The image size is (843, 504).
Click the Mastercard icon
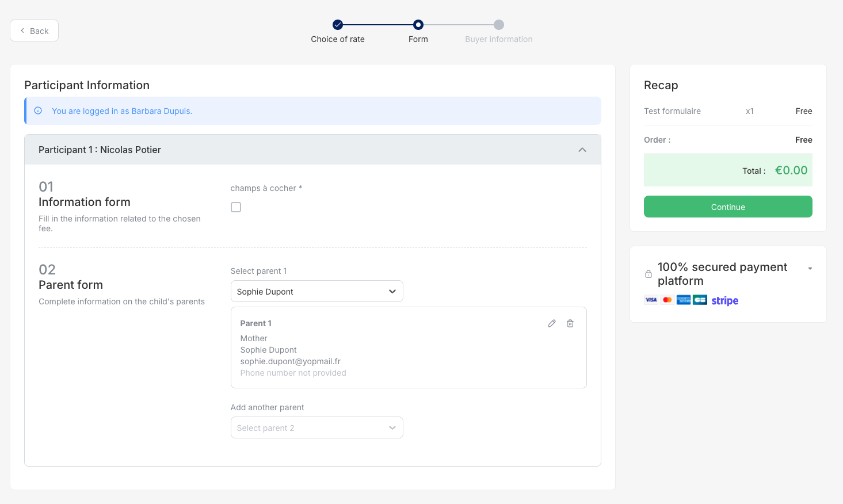(x=667, y=300)
